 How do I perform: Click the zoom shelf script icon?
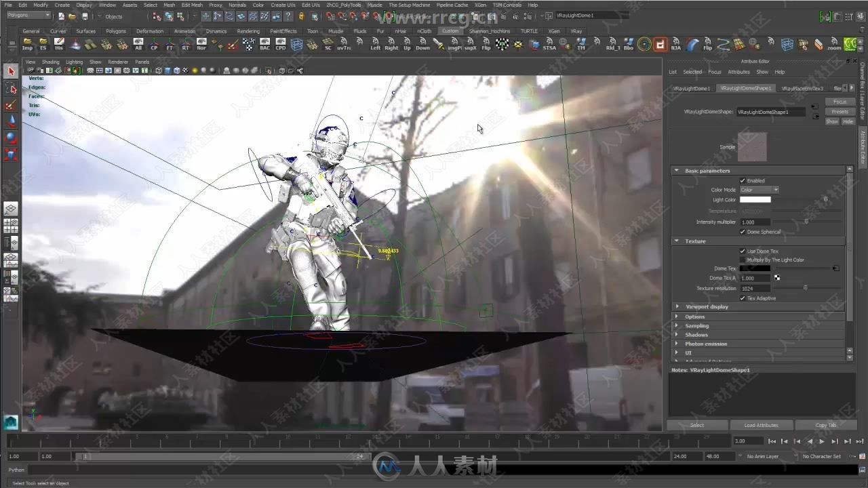pyautogui.click(x=834, y=44)
